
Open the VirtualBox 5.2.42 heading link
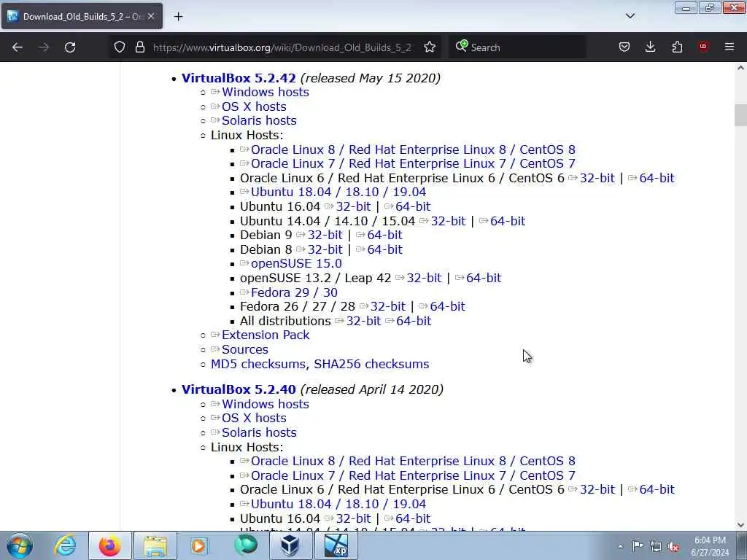coord(239,78)
